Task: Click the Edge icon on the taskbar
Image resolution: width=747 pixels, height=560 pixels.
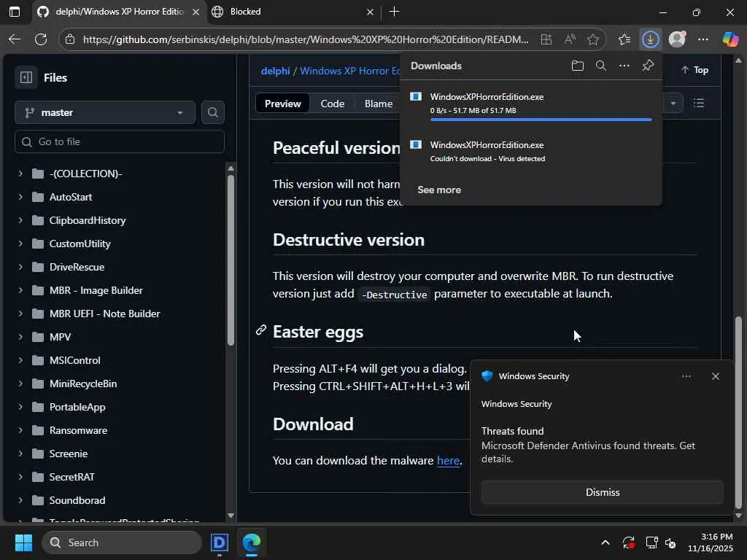Action: coord(251,542)
